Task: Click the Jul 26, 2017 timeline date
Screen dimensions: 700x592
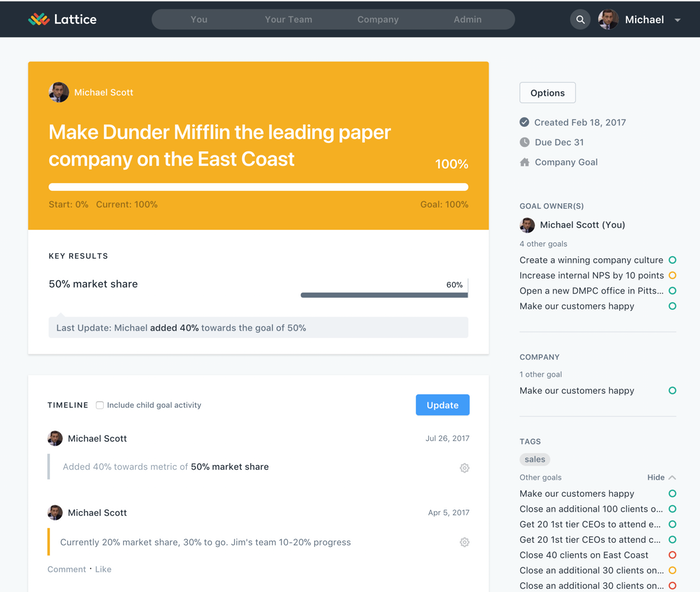Action: (447, 438)
